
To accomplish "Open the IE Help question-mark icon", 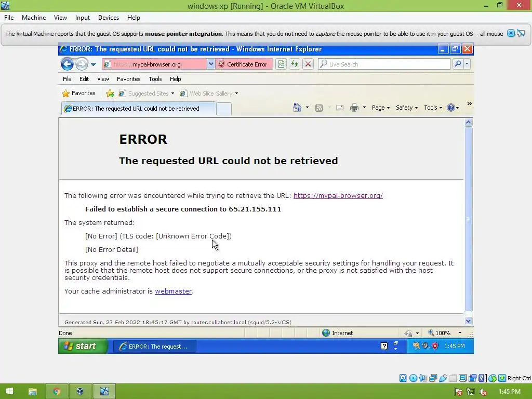I will tap(450, 108).
